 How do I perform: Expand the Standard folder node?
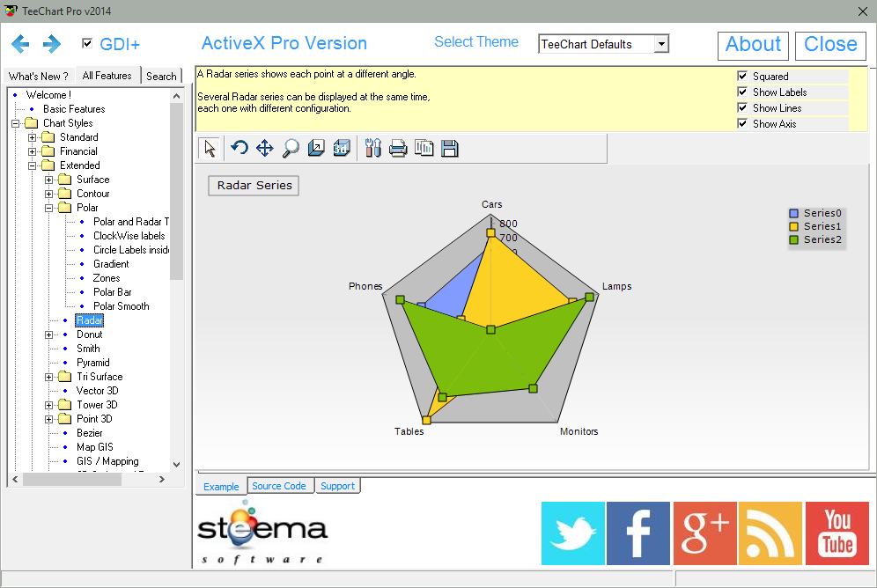[x=32, y=137]
